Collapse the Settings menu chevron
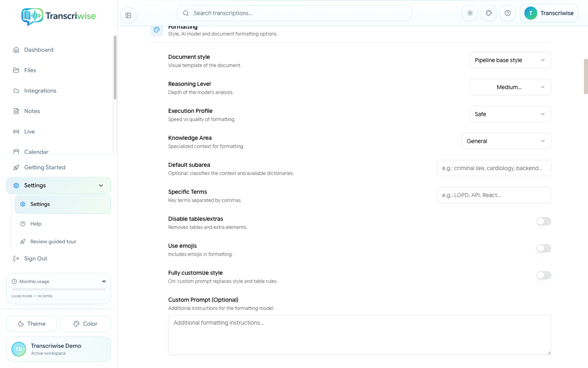The image size is (588, 368). 101,185
